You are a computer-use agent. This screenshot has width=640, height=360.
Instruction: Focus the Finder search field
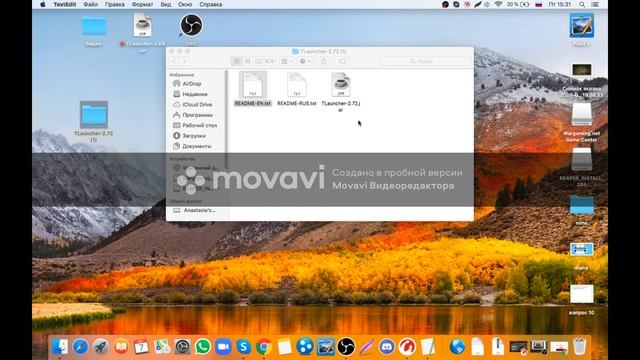click(425, 61)
